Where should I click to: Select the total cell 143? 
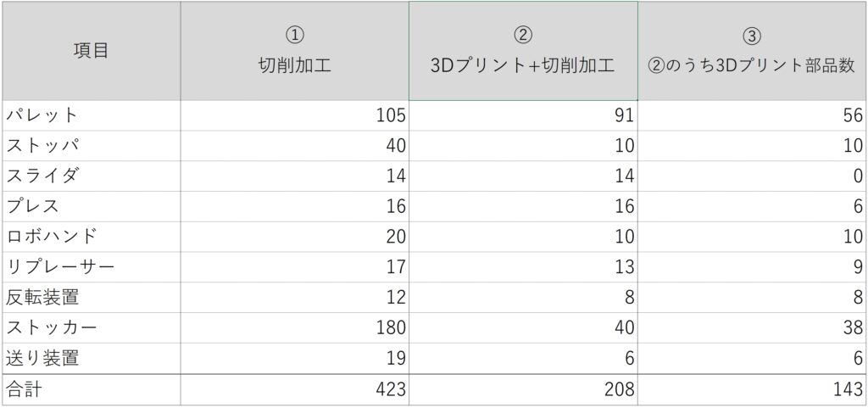pyautogui.click(x=752, y=390)
